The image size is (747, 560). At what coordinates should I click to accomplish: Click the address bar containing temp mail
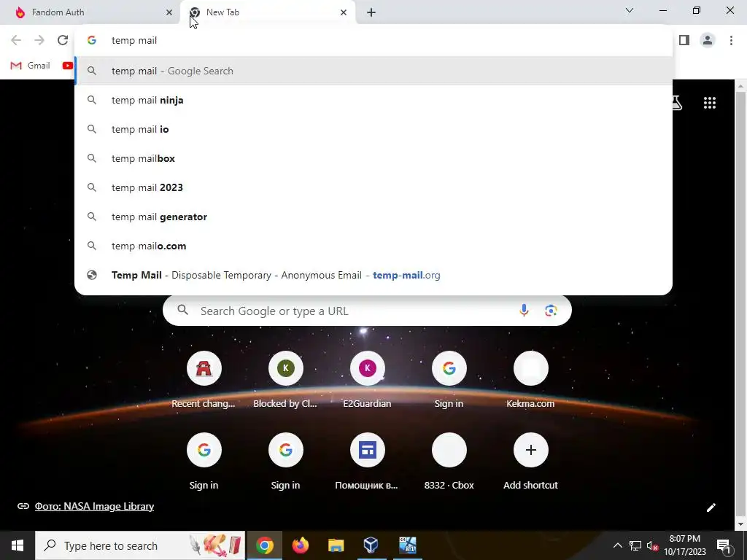[373, 41]
